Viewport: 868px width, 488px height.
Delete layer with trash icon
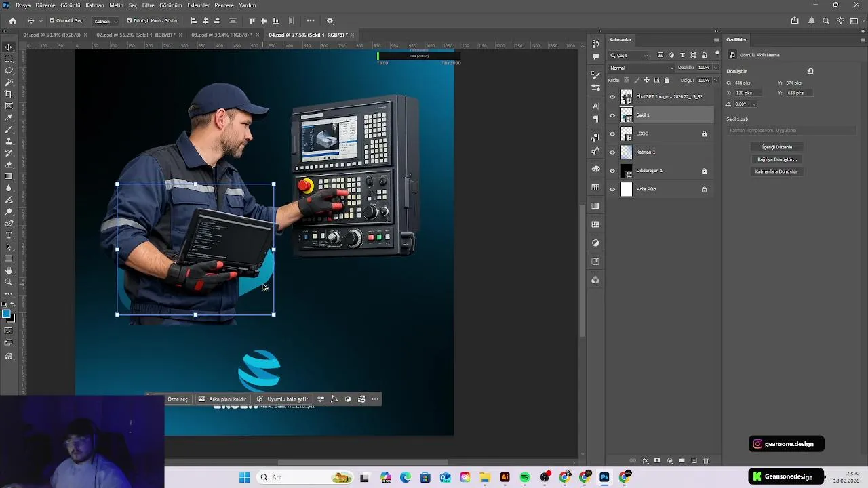click(x=705, y=460)
